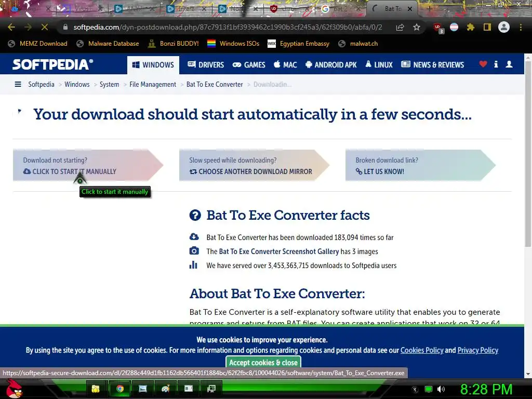532x399 pixels.
Task: Go back with the browser back arrow
Action: coord(11,27)
